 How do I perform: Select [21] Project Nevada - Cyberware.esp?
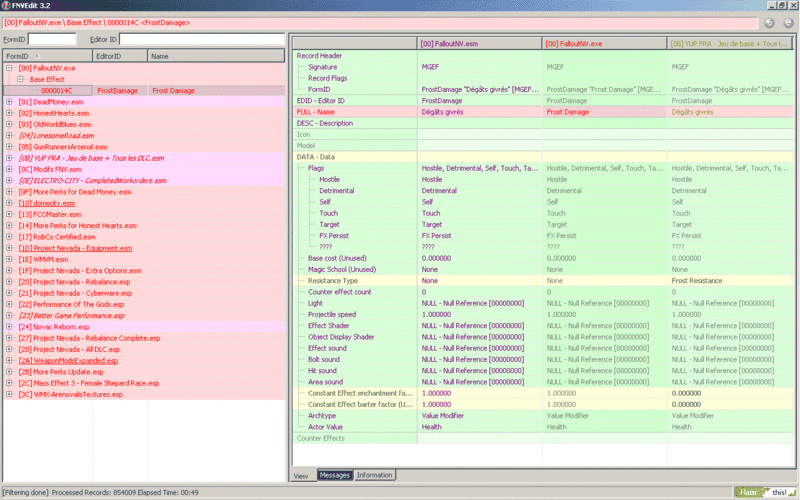point(75,293)
